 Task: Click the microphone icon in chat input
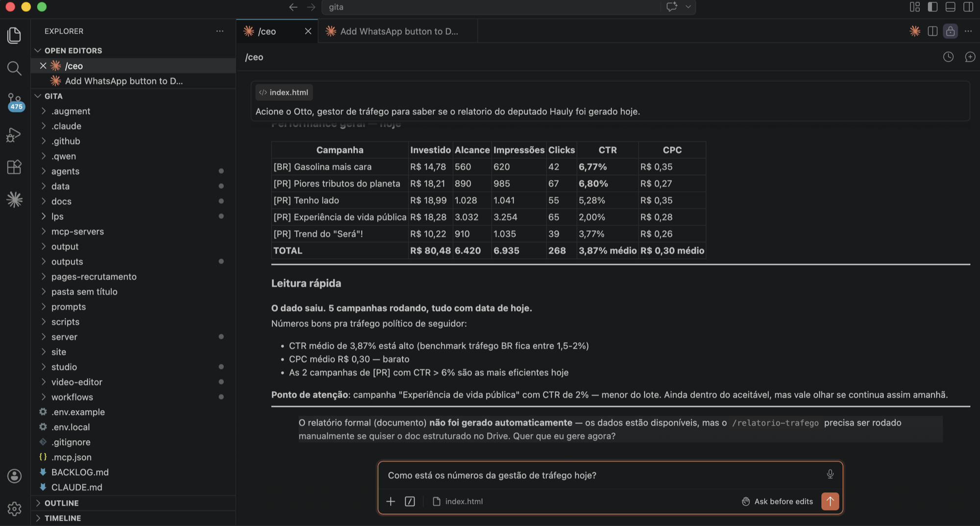[830, 474]
